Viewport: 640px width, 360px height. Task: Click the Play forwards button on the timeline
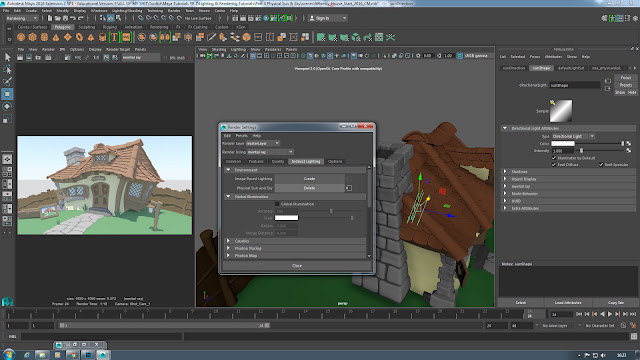[x=610, y=314]
